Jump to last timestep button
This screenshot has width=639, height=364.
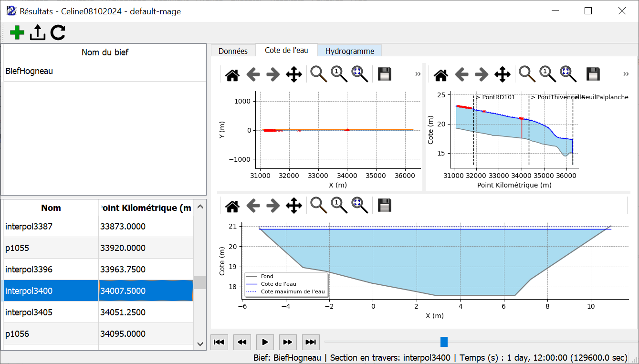tap(310, 342)
